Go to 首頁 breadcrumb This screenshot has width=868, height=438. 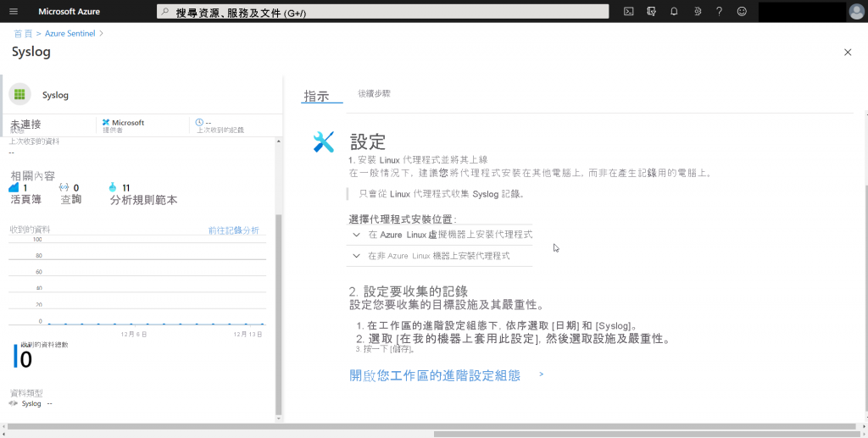23,33
